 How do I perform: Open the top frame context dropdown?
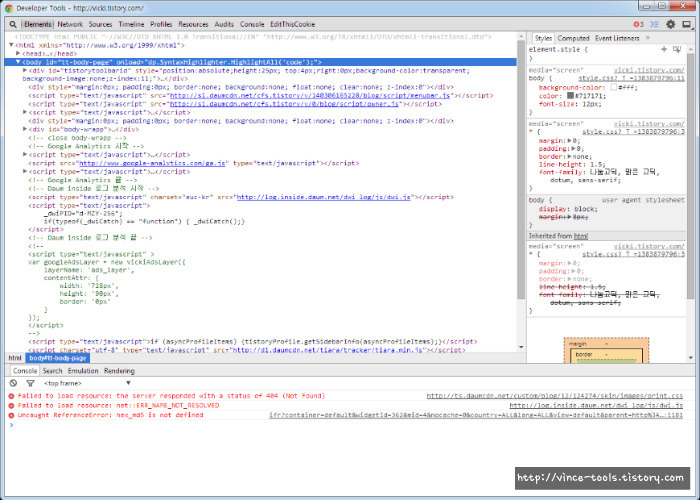pos(87,383)
